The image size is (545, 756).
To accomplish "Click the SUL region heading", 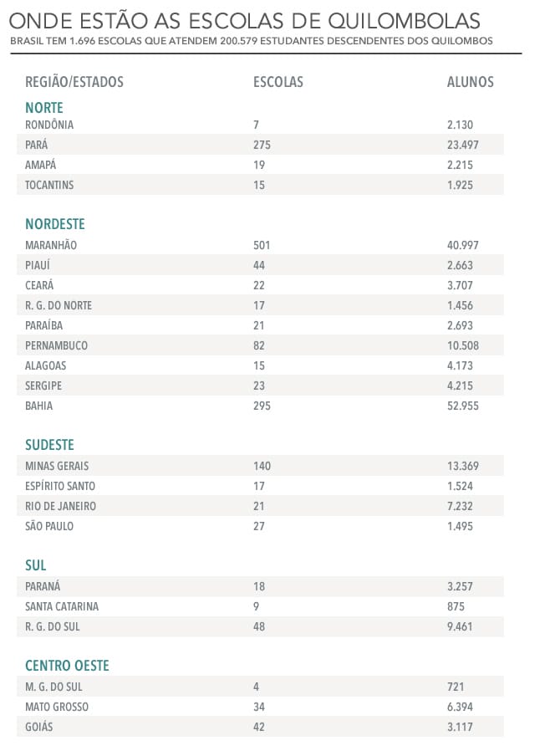I will (36, 565).
